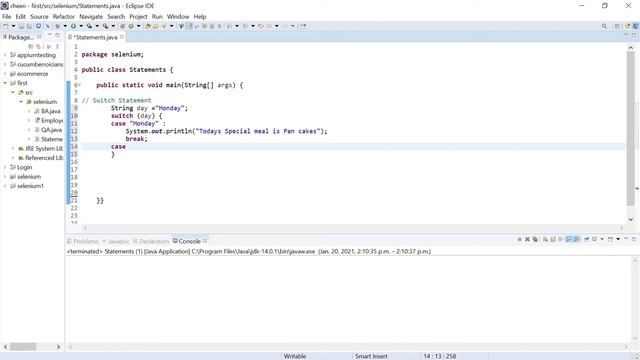Remove launch from Console view
This screenshot has height=360, width=640.
(x=527, y=239)
